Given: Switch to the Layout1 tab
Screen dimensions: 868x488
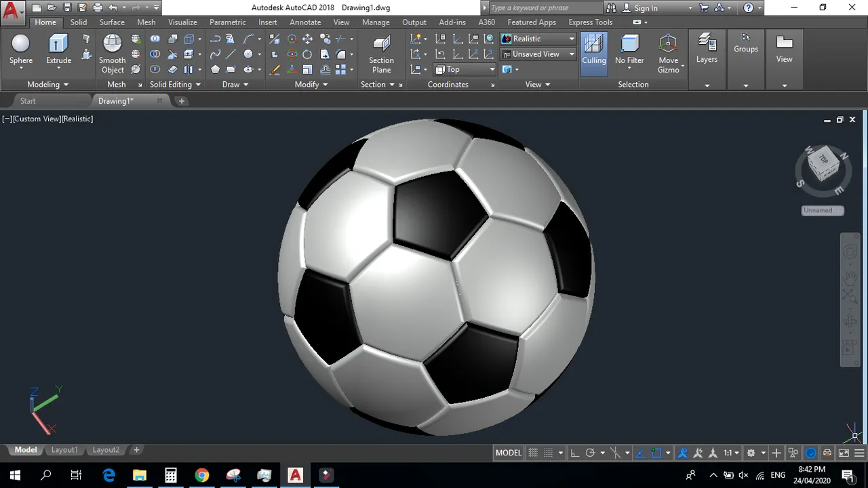Looking at the screenshot, I should (x=64, y=450).
